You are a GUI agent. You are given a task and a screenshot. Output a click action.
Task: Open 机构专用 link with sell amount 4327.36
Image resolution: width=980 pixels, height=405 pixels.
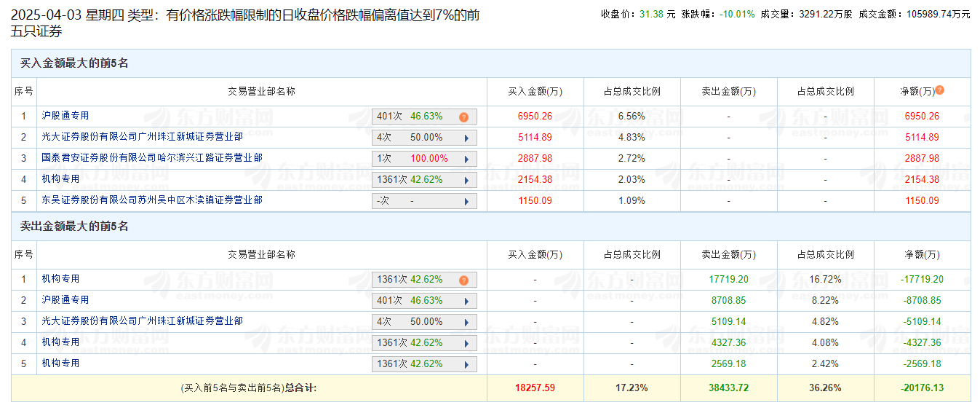(60, 342)
